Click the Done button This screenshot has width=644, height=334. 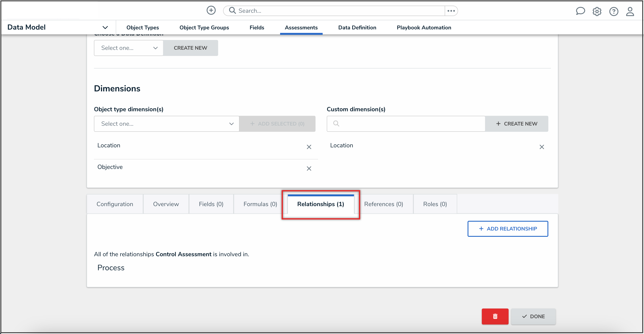[x=533, y=316]
